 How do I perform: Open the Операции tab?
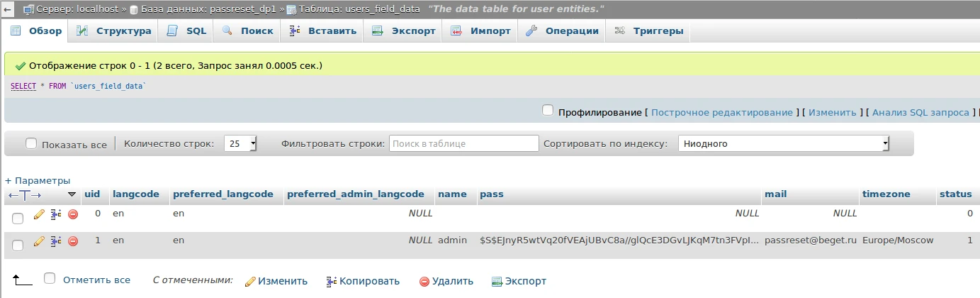point(562,31)
